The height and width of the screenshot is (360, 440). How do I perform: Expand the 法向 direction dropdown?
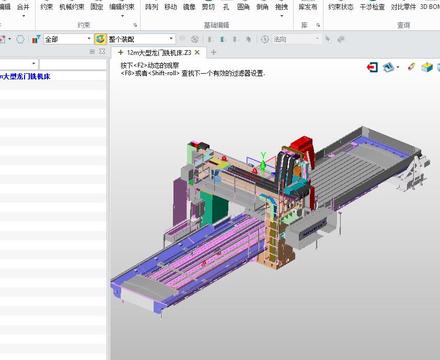click(x=296, y=39)
